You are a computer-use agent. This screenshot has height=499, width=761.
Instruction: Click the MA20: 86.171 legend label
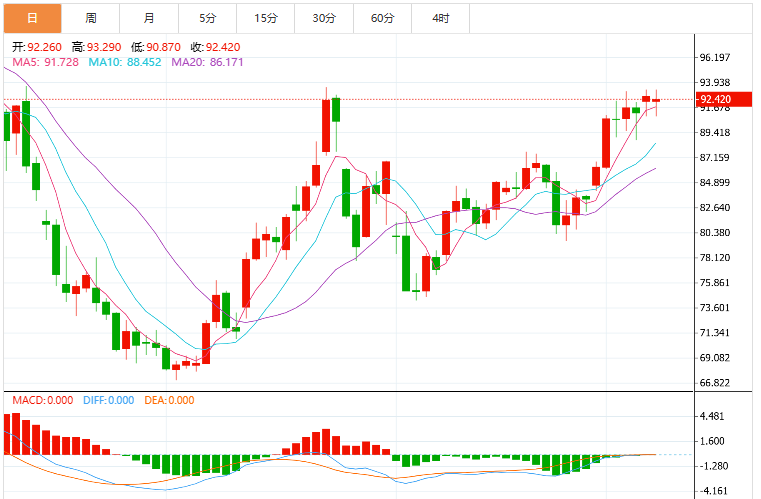click(207, 62)
